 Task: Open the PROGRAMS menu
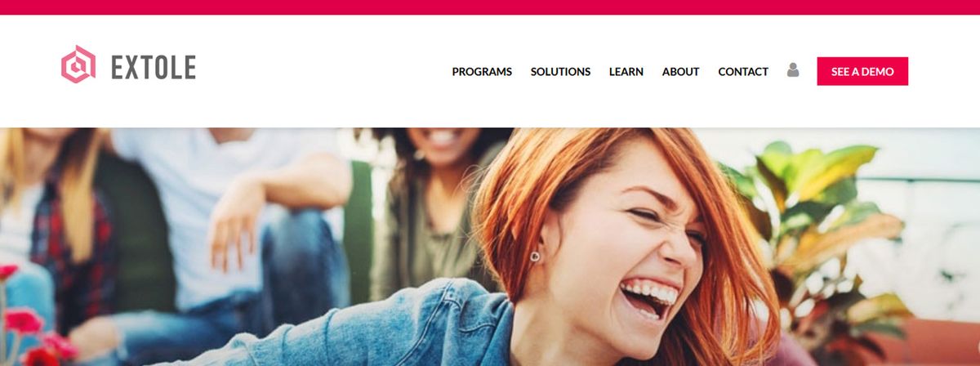pyautogui.click(x=482, y=72)
